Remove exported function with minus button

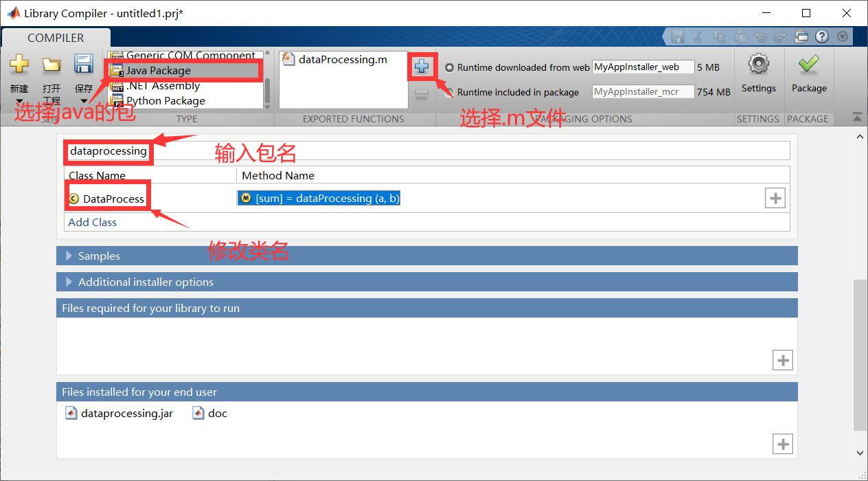(x=422, y=93)
